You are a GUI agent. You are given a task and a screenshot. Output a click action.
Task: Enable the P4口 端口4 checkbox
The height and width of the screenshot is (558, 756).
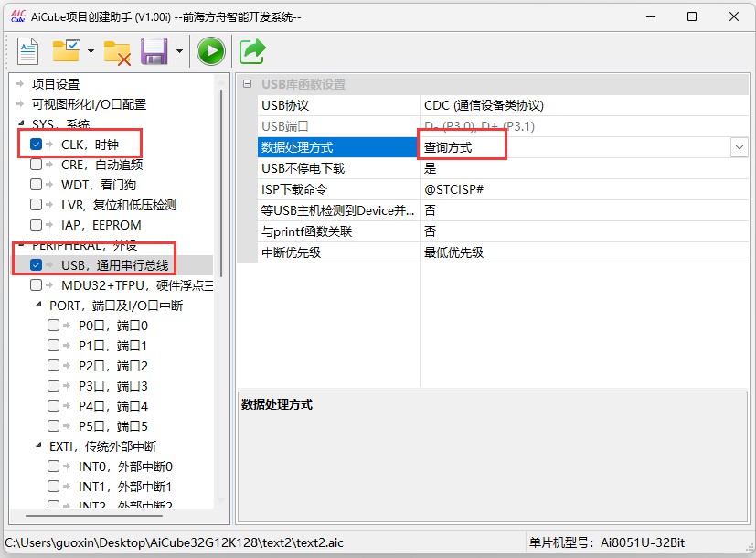point(54,406)
